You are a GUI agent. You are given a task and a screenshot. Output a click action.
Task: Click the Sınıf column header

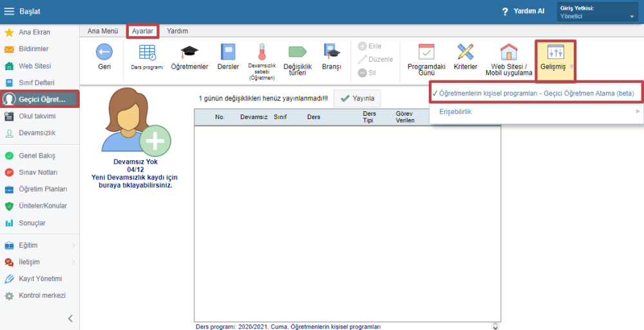pyautogui.click(x=280, y=117)
